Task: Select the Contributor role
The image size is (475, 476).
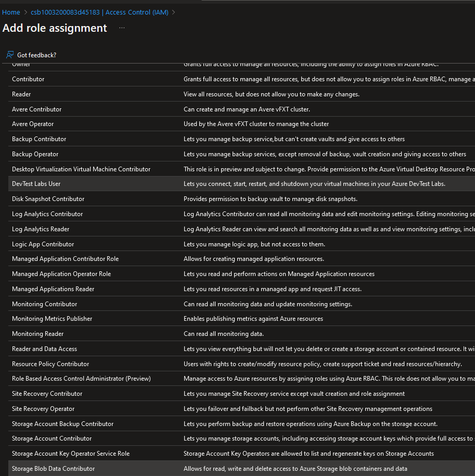Action: (28, 79)
